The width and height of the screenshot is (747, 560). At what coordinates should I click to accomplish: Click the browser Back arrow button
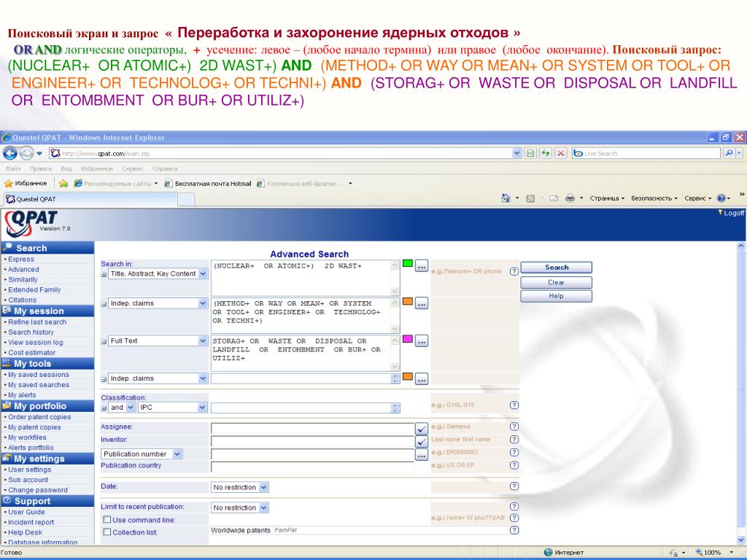[10, 153]
